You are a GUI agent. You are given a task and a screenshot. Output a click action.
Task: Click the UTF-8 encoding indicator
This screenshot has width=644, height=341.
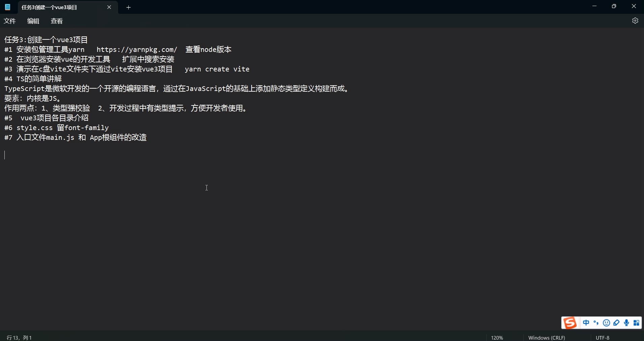pyautogui.click(x=603, y=337)
